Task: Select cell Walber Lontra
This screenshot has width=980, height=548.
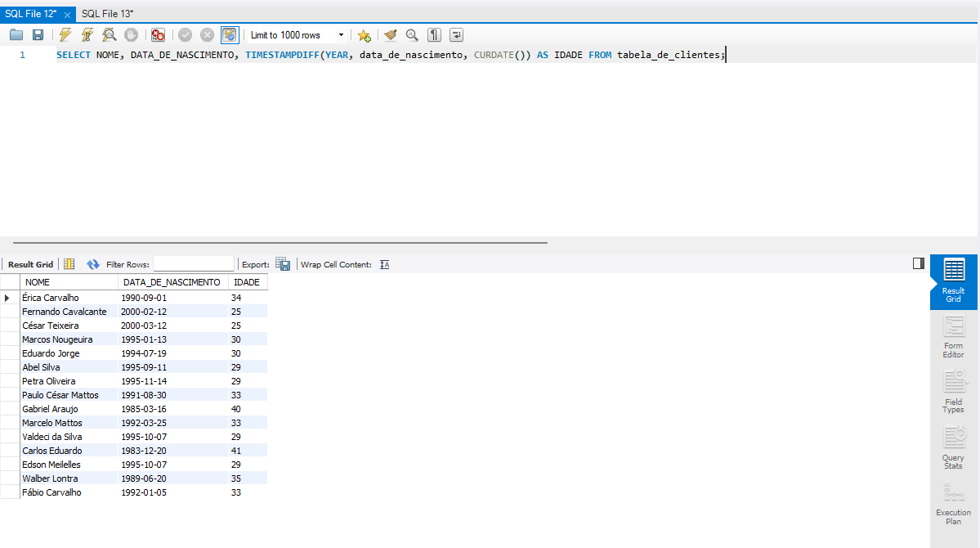Action: click(69, 478)
